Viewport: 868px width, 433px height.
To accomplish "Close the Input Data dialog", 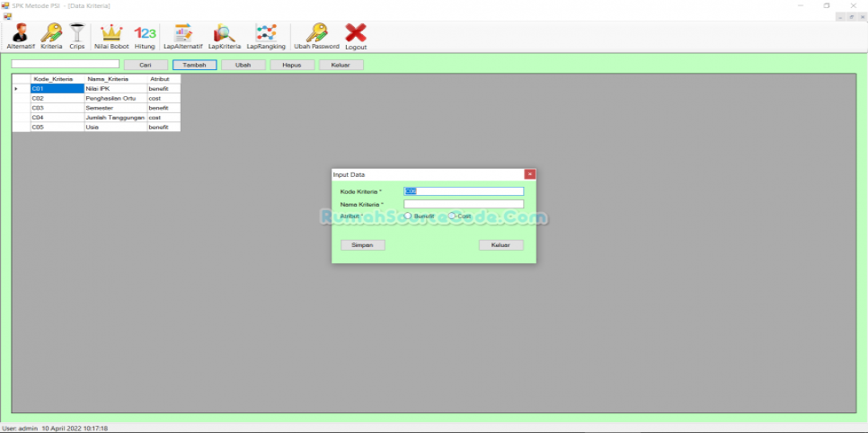I will pos(530,174).
